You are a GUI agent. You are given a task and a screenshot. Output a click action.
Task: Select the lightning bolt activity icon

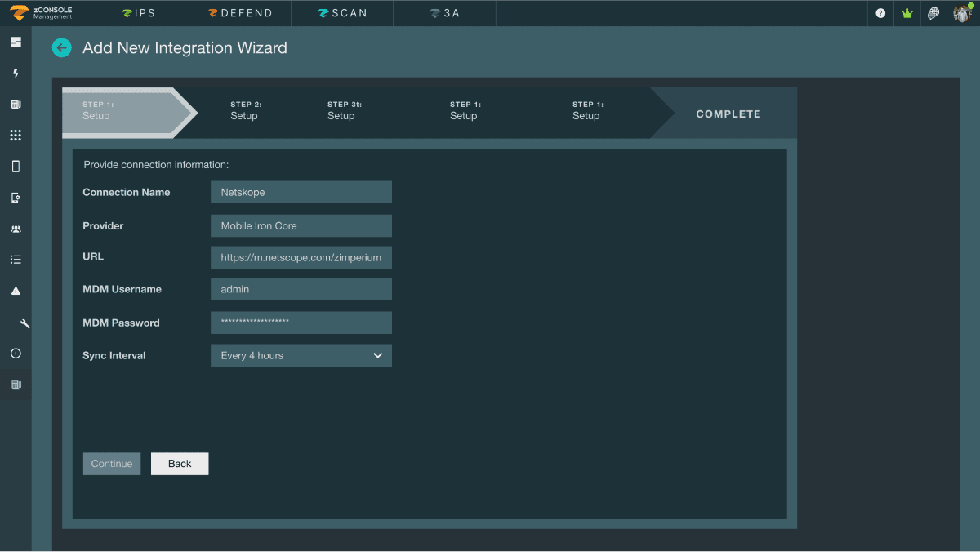[15, 73]
